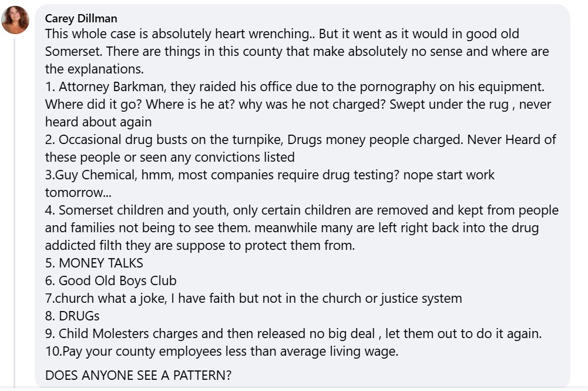
Task: Click the 'Occasional drug busts on the turnpike' text
Action: coord(170,139)
